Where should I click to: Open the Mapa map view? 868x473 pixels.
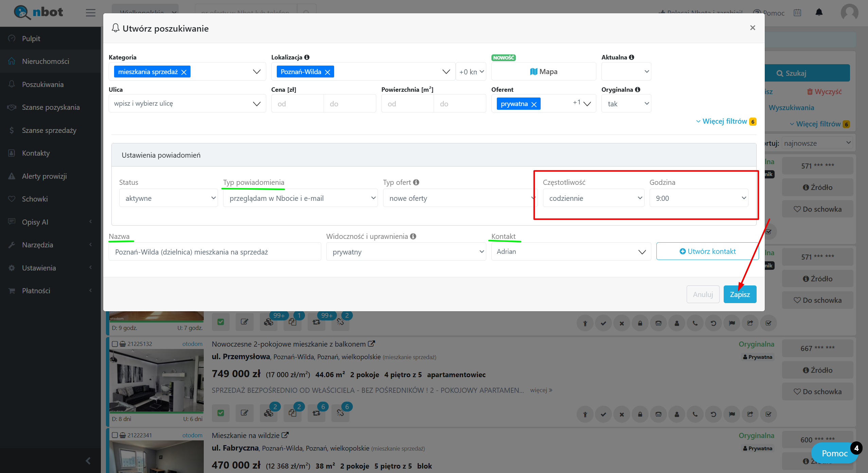(x=543, y=72)
